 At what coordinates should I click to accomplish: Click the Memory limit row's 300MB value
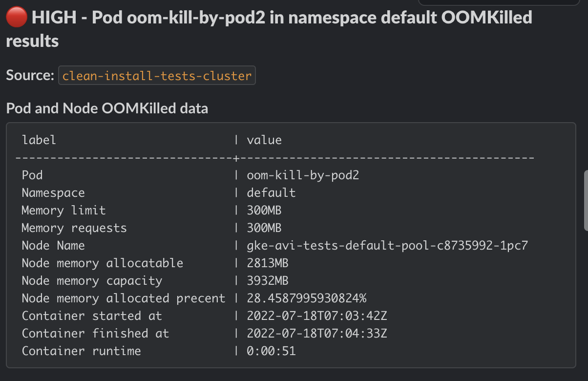tap(264, 211)
